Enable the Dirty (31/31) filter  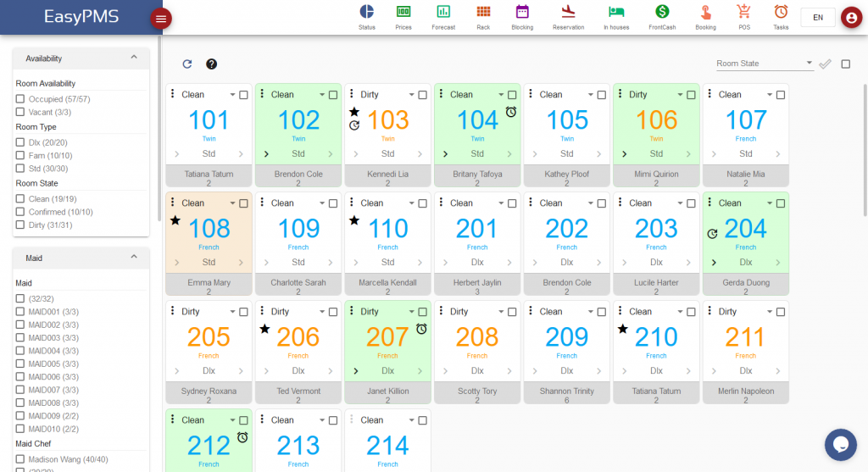(20, 225)
